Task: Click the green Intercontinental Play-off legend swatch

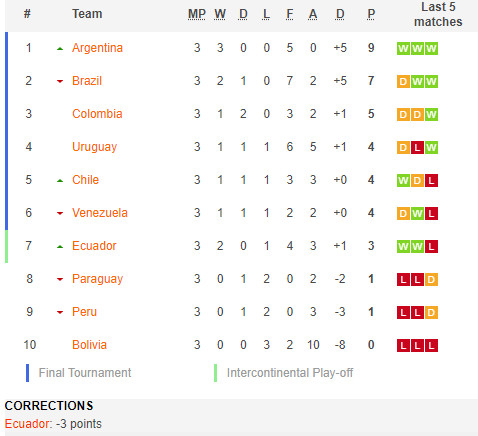Action: point(215,373)
